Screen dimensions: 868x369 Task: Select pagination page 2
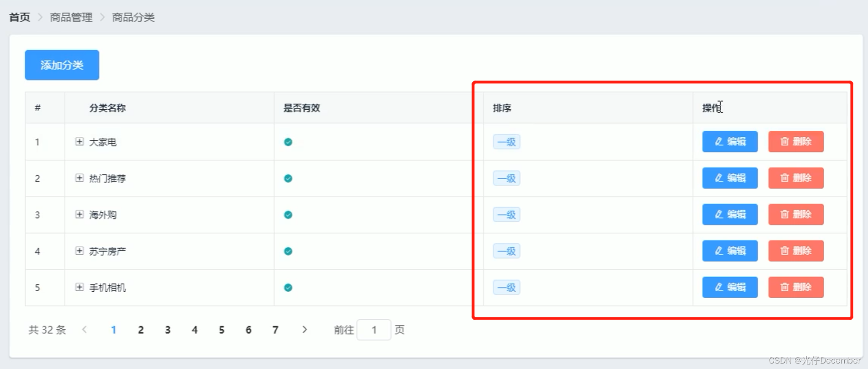click(x=141, y=330)
